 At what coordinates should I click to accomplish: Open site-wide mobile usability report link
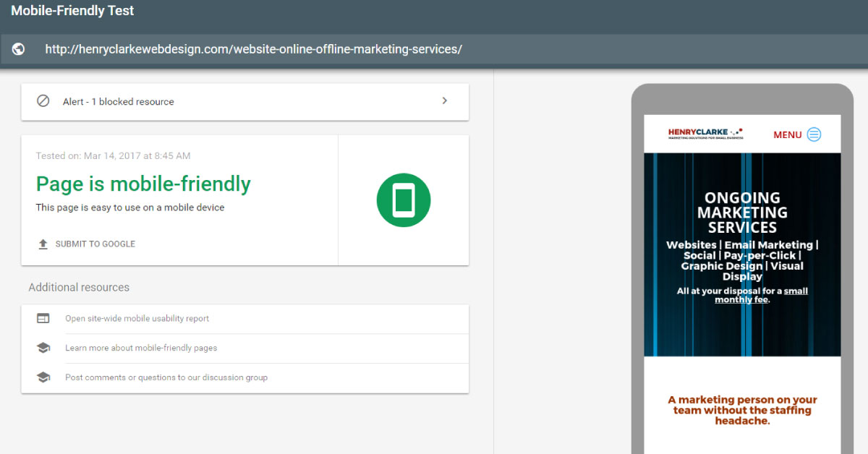click(x=137, y=318)
